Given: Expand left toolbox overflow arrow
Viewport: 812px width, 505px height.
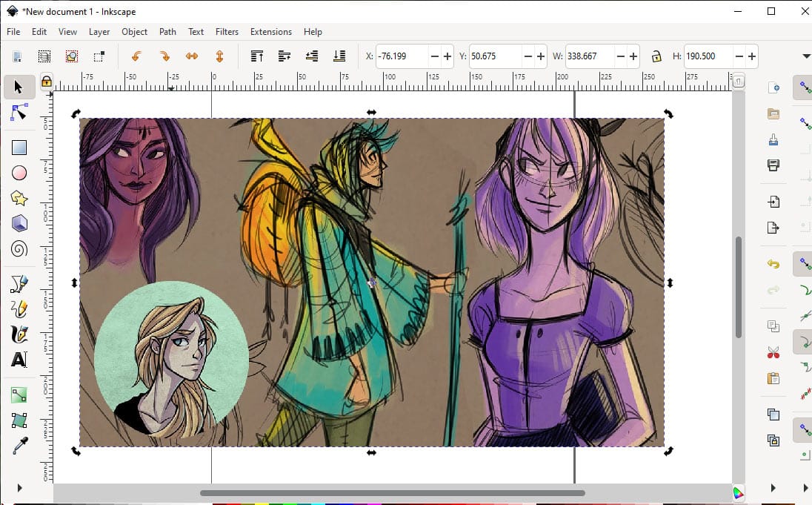Looking at the screenshot, I should 20,488.
